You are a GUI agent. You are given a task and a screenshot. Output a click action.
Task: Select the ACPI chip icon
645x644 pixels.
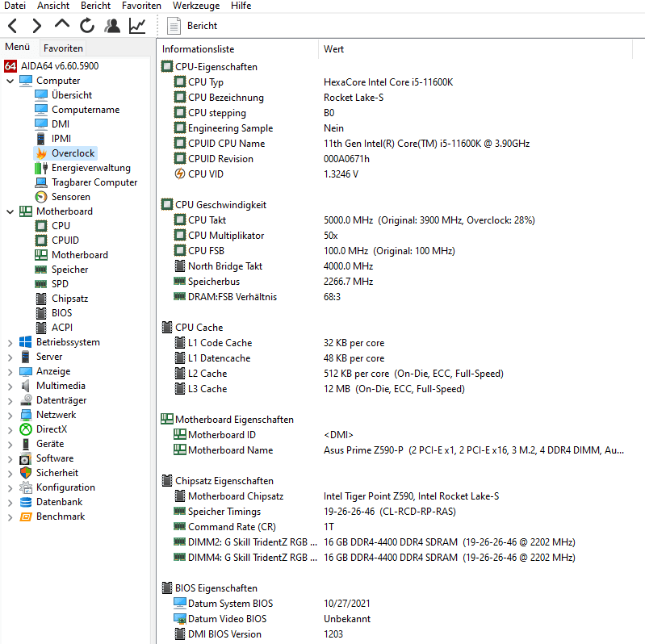coord(41,328)
